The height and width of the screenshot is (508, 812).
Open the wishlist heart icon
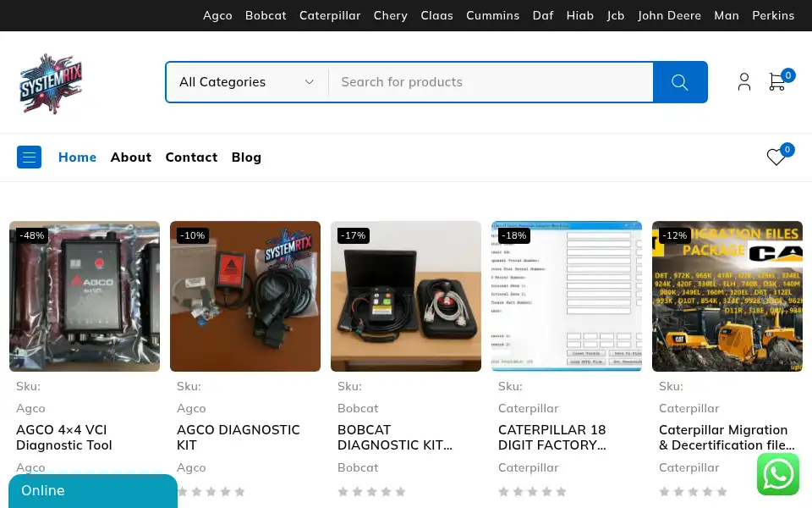[x=776, y=157]
